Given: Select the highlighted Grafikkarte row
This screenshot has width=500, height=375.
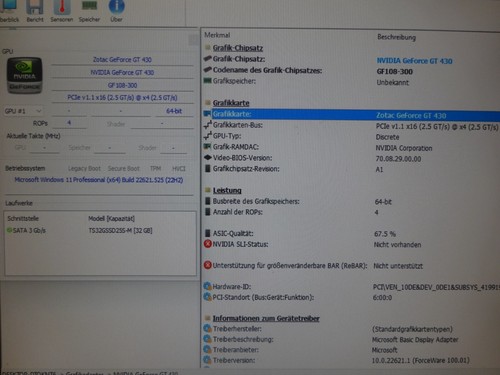Looking at the screenshot, I should [352, 115].
